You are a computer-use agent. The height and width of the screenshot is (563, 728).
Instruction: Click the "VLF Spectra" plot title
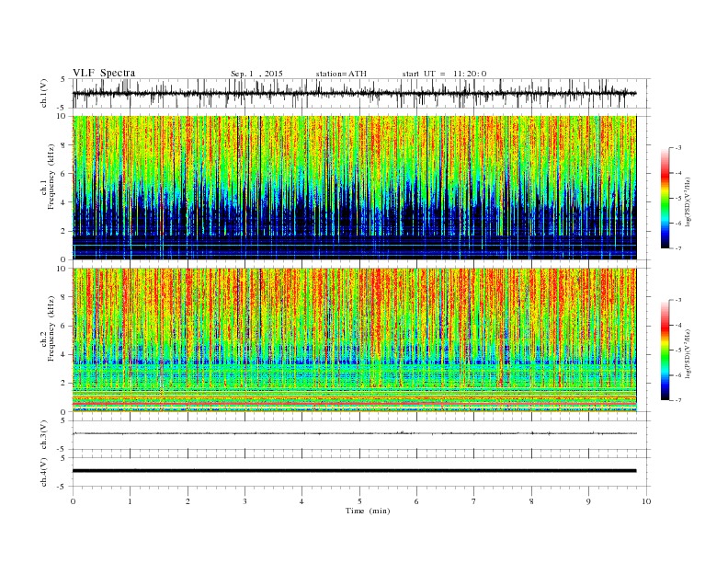(104, 73)
